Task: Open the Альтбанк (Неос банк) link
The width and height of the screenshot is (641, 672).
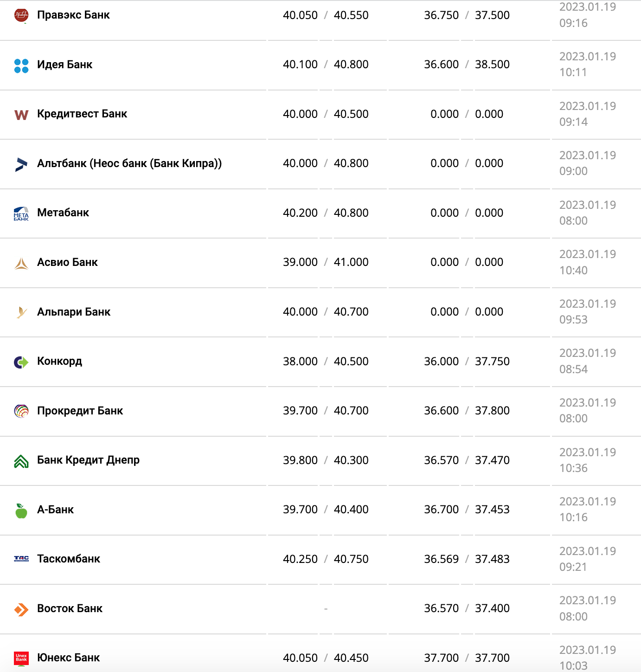Action: (129, 163)
